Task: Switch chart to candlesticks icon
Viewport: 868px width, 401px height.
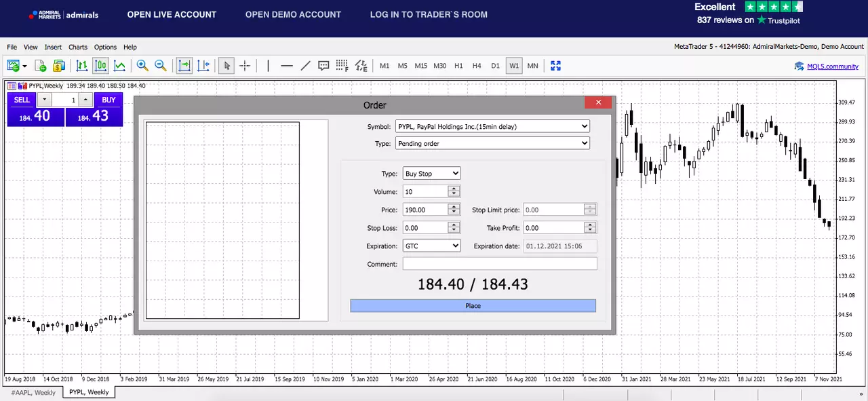Action: coord(101,66)
